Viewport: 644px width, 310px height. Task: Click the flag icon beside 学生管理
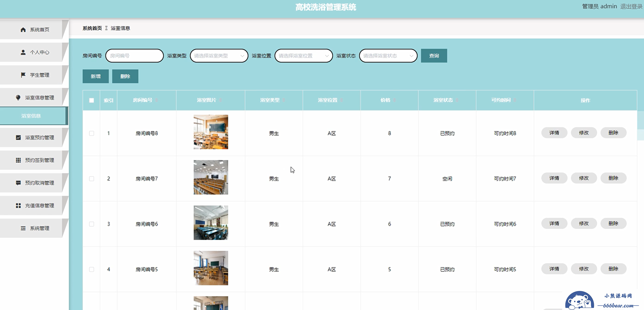click(23, 75)
